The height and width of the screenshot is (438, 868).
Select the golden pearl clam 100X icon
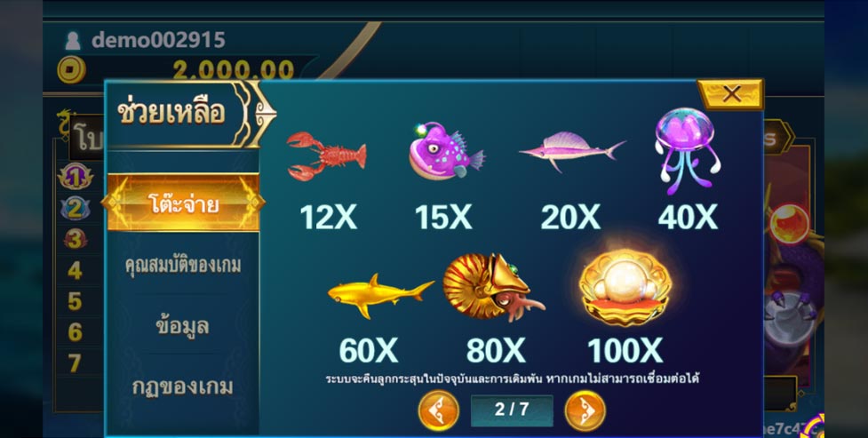625,286
